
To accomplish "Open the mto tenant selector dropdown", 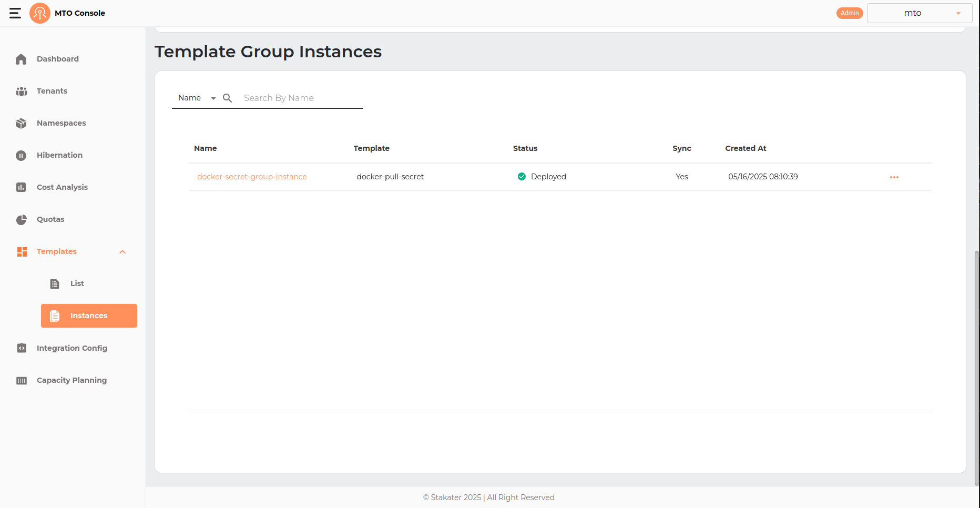I will (919, 13).
